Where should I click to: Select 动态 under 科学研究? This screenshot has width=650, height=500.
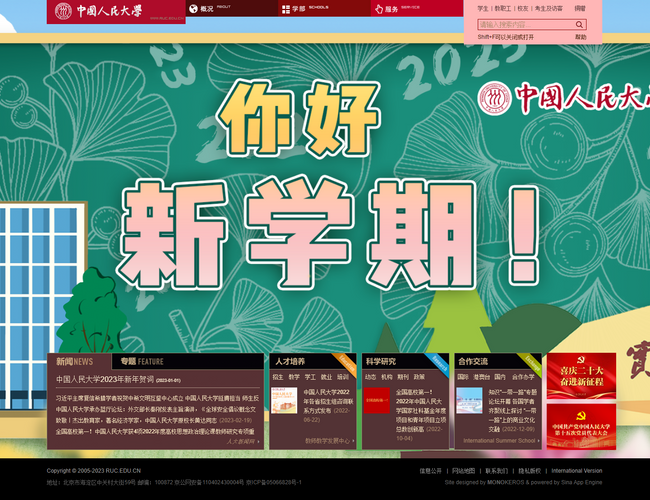point(371,377)
